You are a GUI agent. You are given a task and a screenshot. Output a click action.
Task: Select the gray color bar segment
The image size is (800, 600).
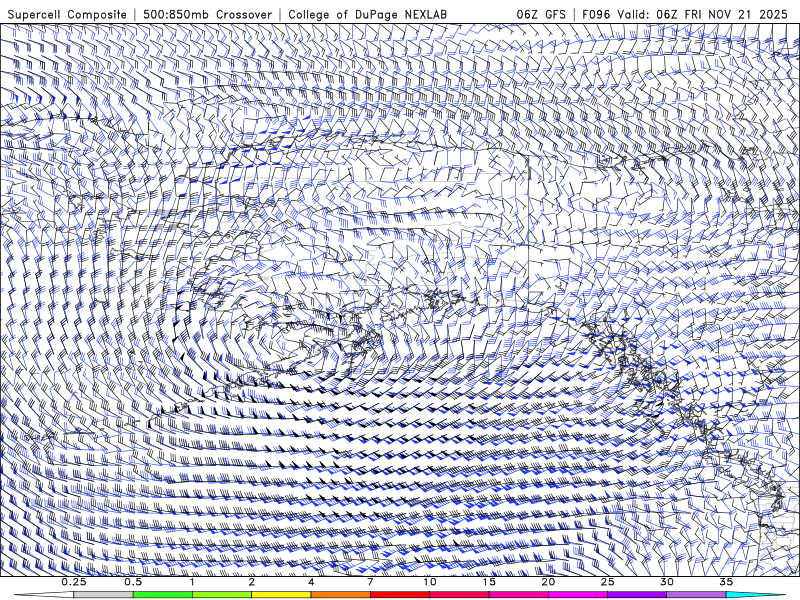pyautogui.click(x=104, y=595)
